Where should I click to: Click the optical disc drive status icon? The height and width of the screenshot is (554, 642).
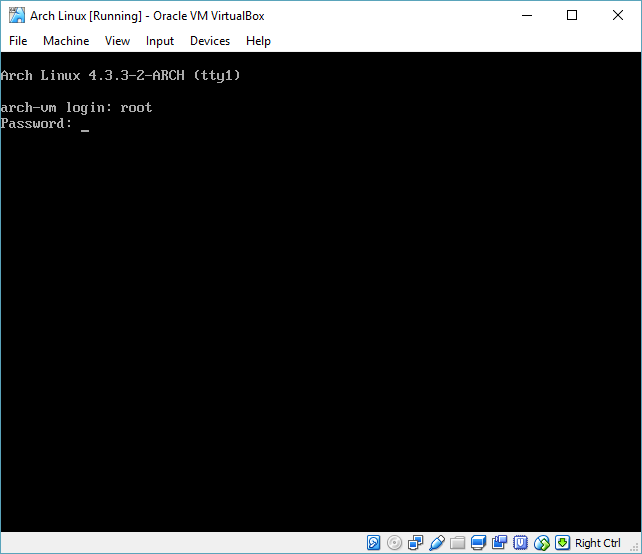[x=394, y=543]
